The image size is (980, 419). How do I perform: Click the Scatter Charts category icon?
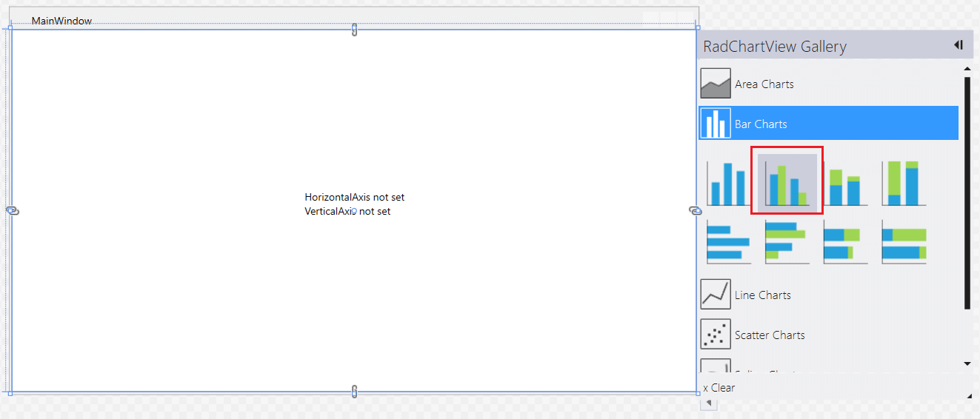716,335
